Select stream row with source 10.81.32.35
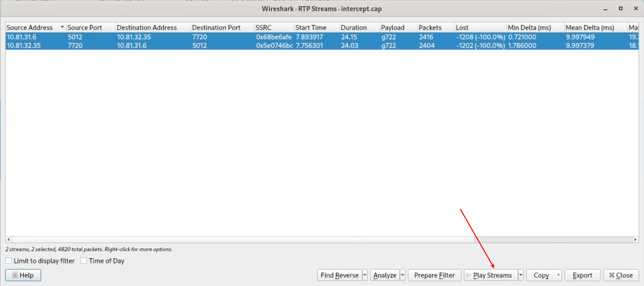This screenshot has width=644, height=286. click(322, 45)
